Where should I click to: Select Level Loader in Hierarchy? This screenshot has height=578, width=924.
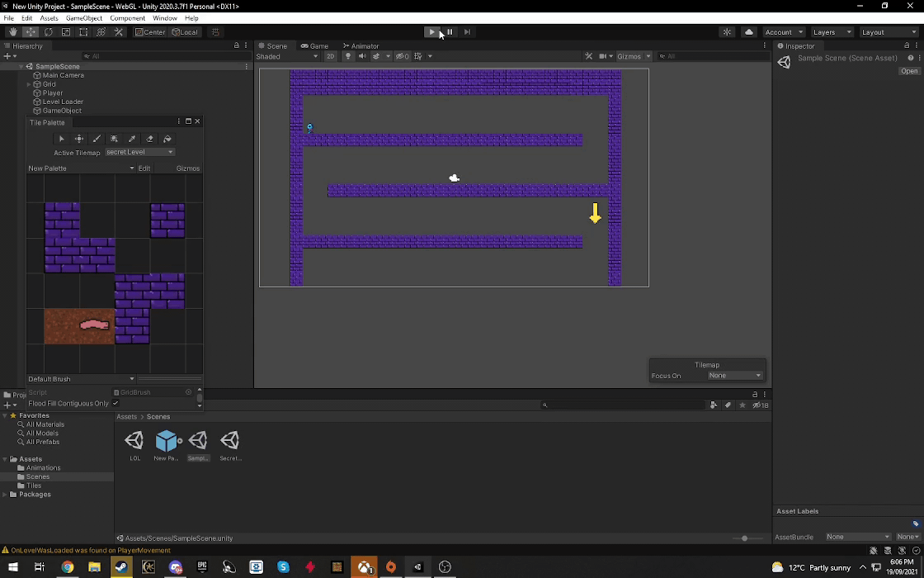click(x=63, y=102)
